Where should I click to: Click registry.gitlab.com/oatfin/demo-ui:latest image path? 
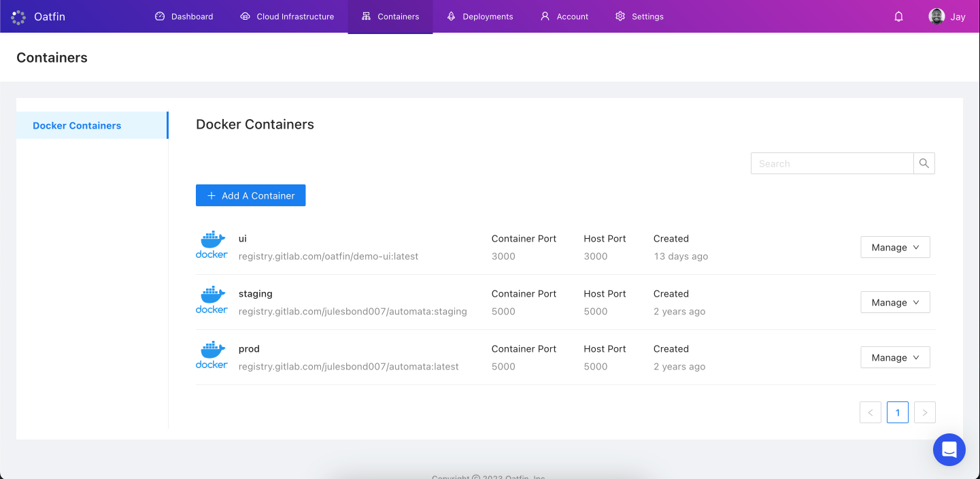(x=328, y=257)
